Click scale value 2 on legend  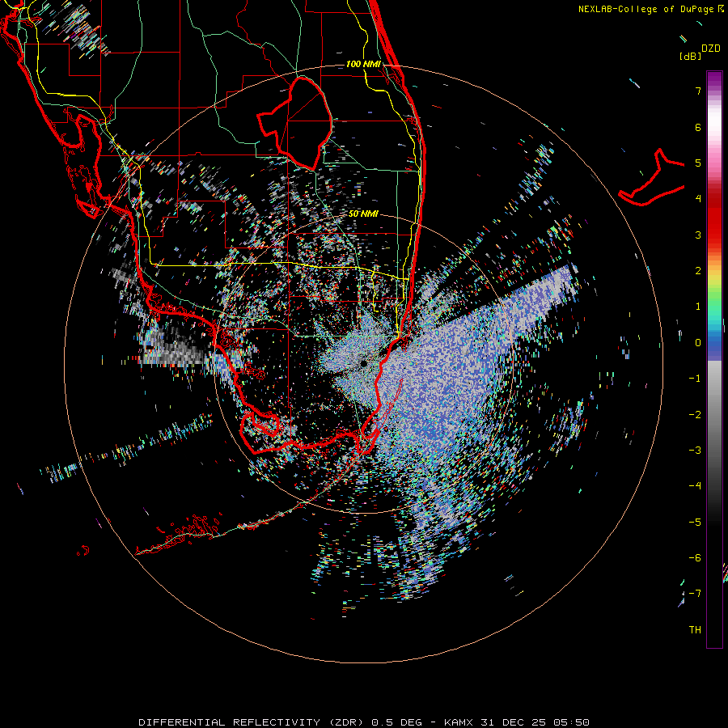(698, 271)
